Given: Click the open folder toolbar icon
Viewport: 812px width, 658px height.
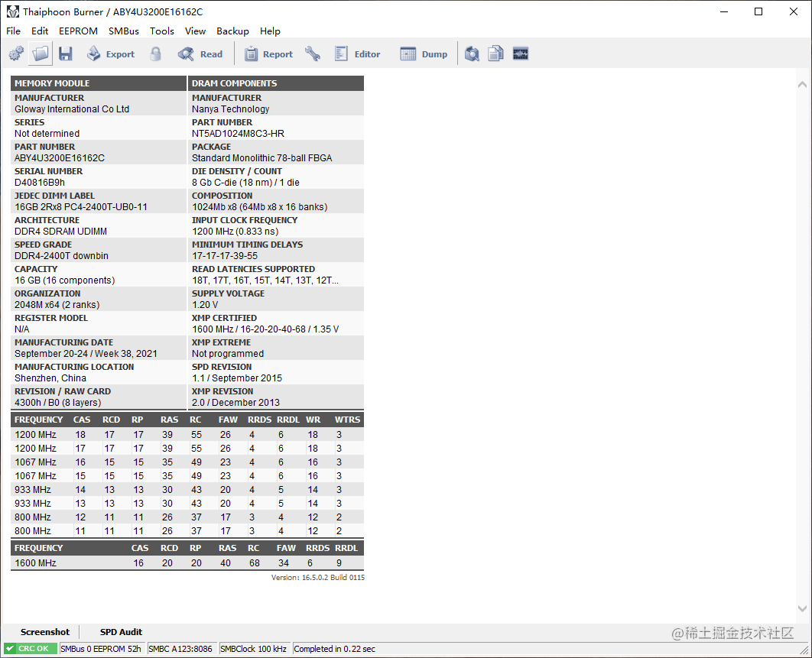Looking at the screenshot, I should tap(41, 54).
